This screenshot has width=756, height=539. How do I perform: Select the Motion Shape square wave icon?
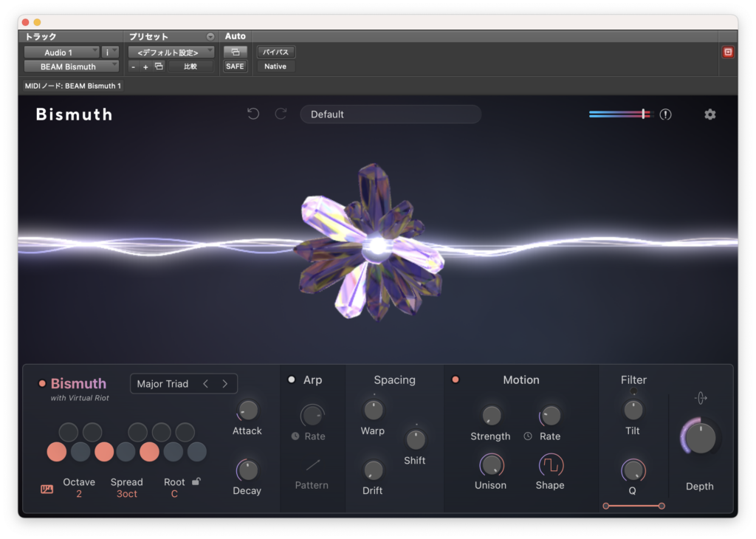(551, 465)
